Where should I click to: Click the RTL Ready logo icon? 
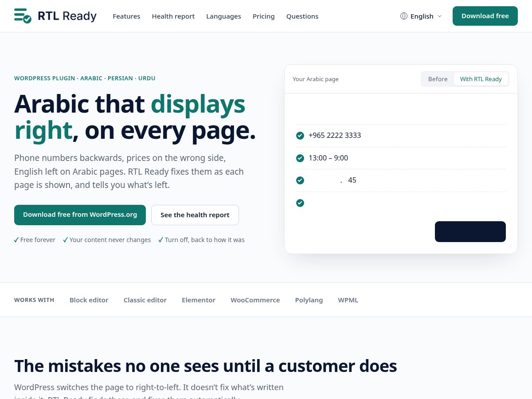(23, 16)
